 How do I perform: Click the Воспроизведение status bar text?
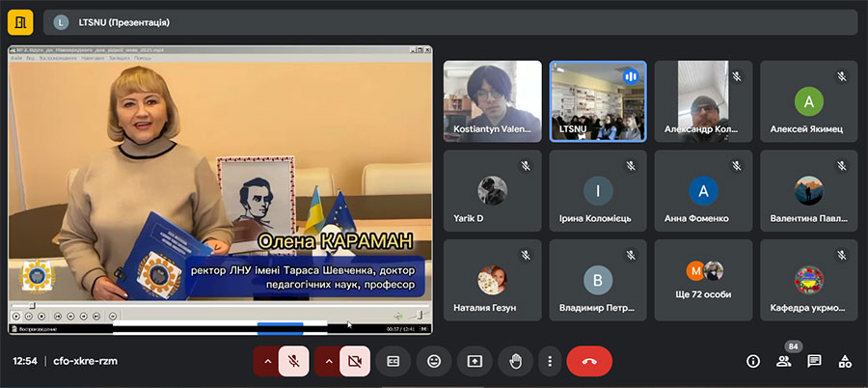(x=38, y=329)
